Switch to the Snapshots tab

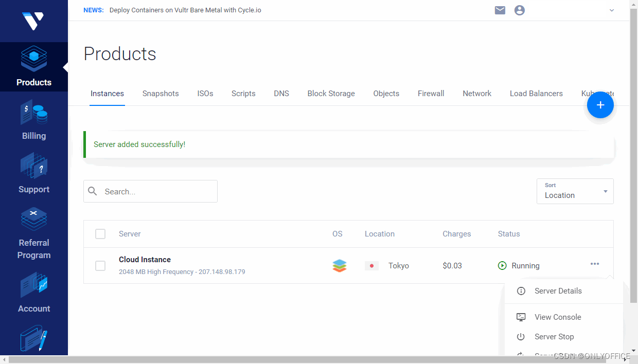[x=161, y=94]
